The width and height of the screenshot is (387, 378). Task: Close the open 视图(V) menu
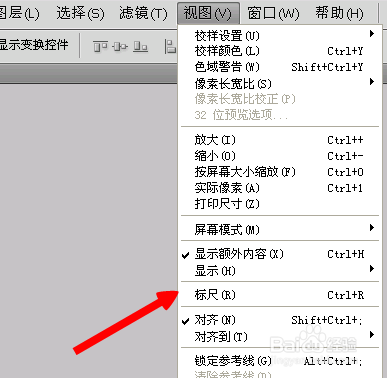point(208,13)
